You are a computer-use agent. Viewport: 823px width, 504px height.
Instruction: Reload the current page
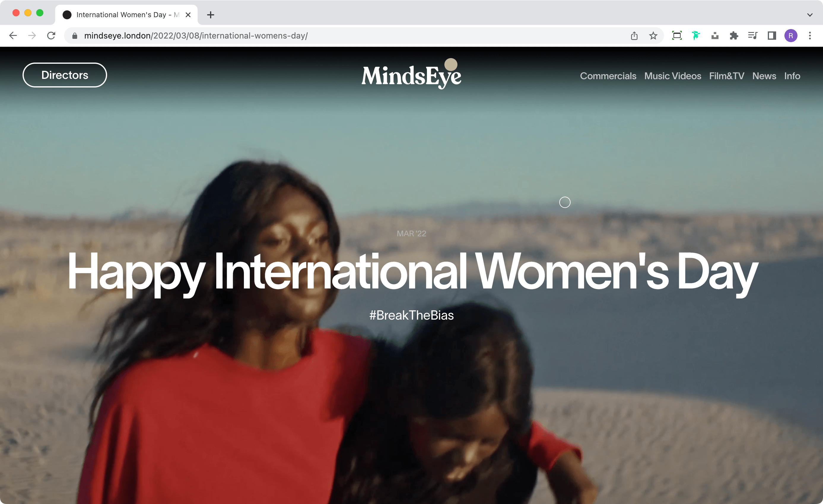(51, 36)
